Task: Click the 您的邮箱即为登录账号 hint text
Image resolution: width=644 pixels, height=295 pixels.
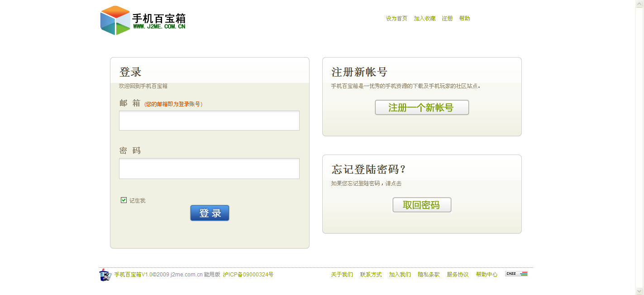Action: click(x=173, y=104)
